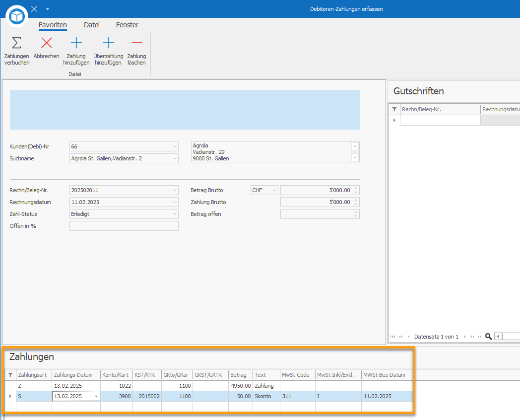Click the filter icon in Zahlungen grid header

click(11, 375)
